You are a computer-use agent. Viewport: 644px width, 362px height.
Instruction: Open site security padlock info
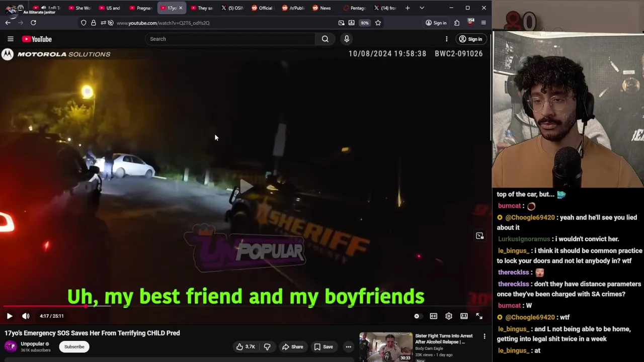pos(93,23)
